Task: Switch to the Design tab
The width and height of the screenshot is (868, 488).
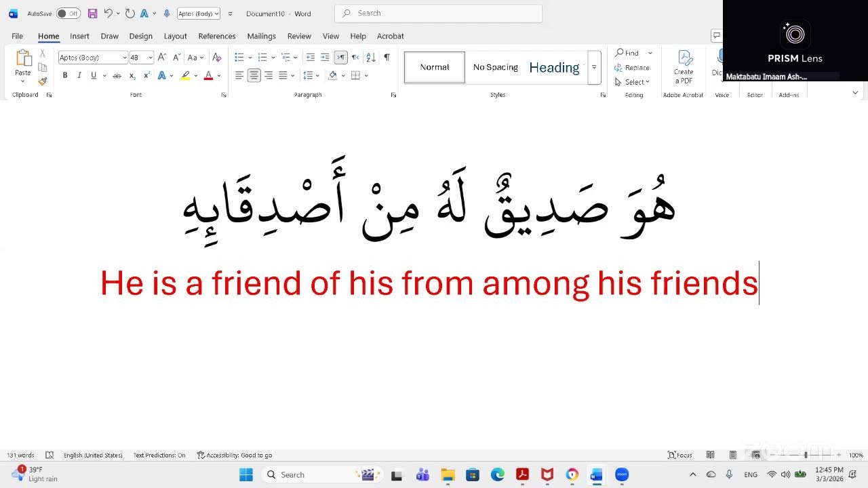Action: 141,36
